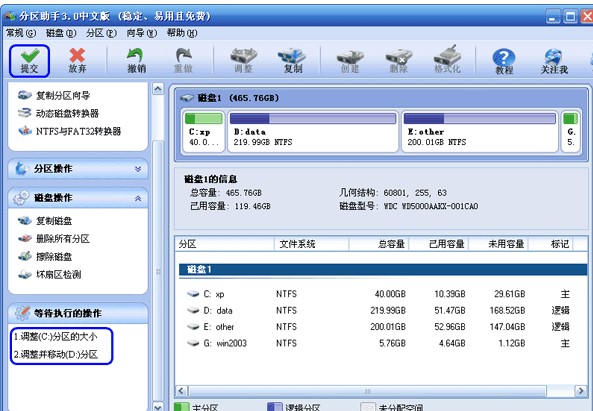Screen dimensions: 593x411
Task: Choose 删除所有分区 (Delete All Partitions)
Action: point(53,239)
